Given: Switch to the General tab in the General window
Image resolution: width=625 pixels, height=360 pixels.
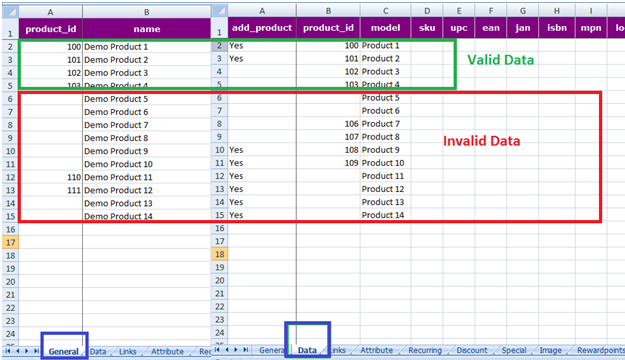Looking at the screenshot, I should (63, 351).
